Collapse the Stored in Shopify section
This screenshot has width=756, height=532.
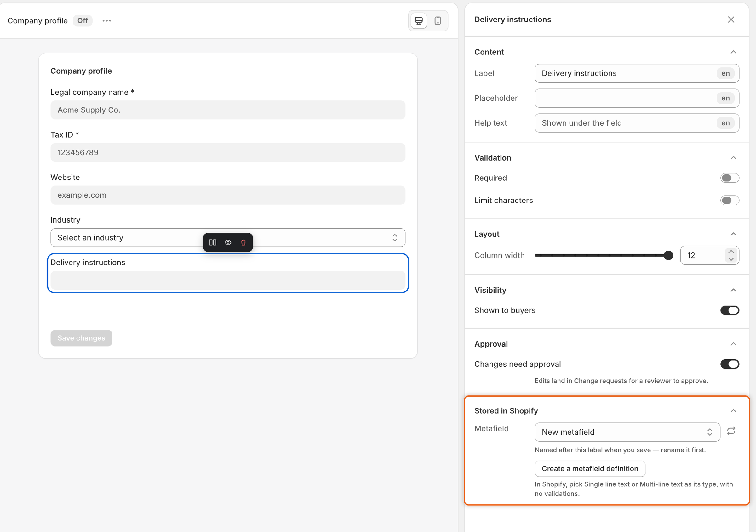pos(733,411)
